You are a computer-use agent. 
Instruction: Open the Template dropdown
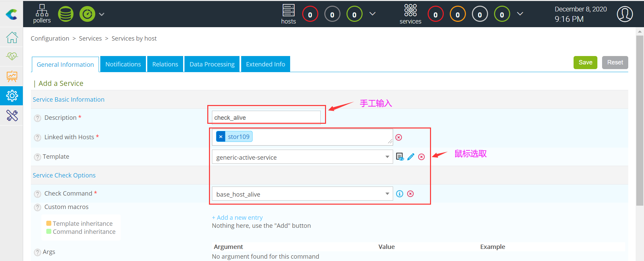tap(302, 157)
